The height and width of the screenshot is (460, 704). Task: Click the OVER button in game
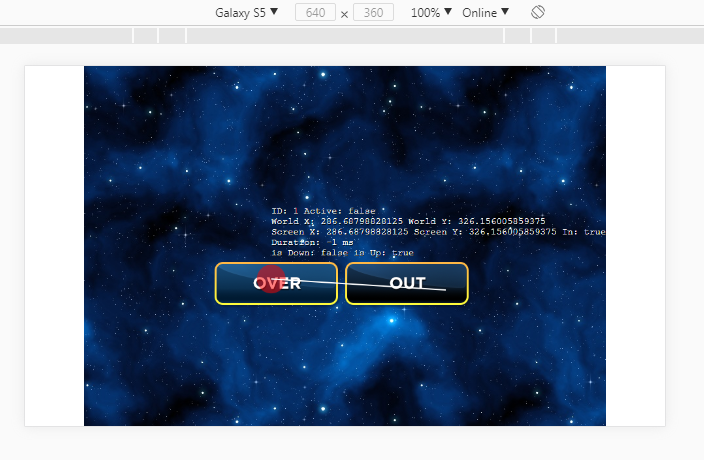coord(276,284)
